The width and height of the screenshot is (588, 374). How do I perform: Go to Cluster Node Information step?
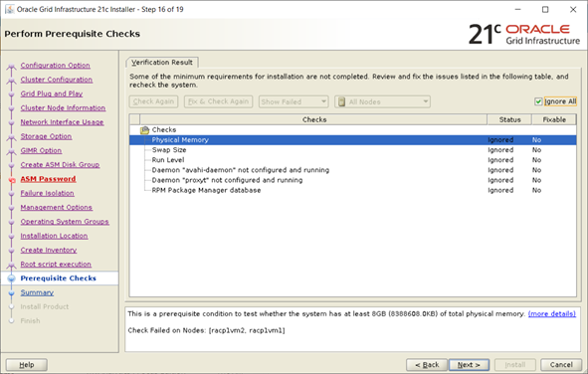point(63,108)
